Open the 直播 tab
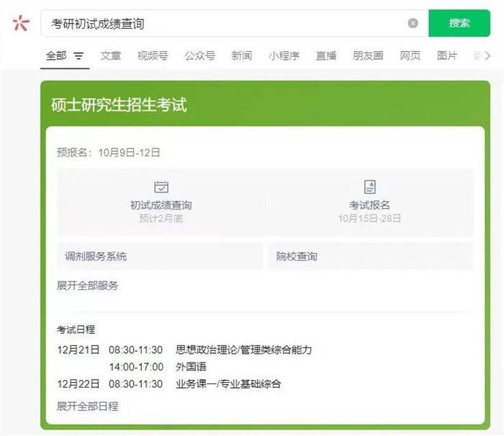The height and width of the screenshot is (436, 504). [x=325, y=56]
